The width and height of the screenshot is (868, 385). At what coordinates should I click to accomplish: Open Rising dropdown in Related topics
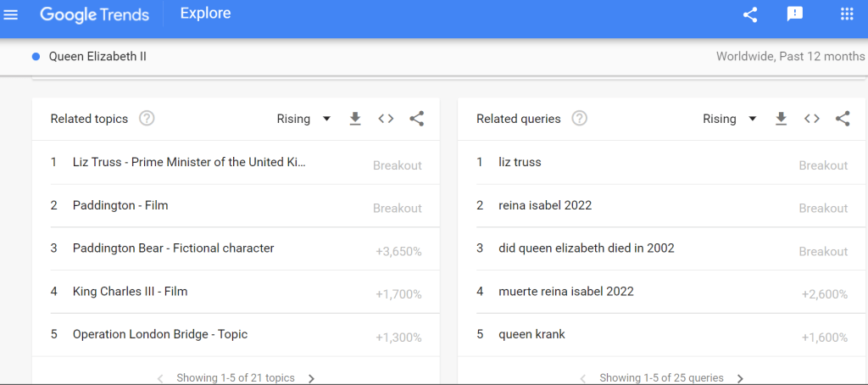click(303, 119)
